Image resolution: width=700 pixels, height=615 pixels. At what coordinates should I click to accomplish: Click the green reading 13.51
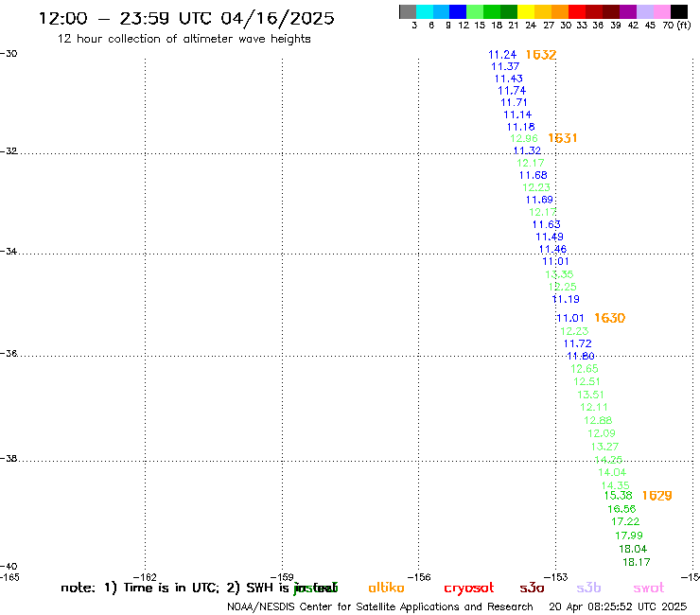[590, 395]
